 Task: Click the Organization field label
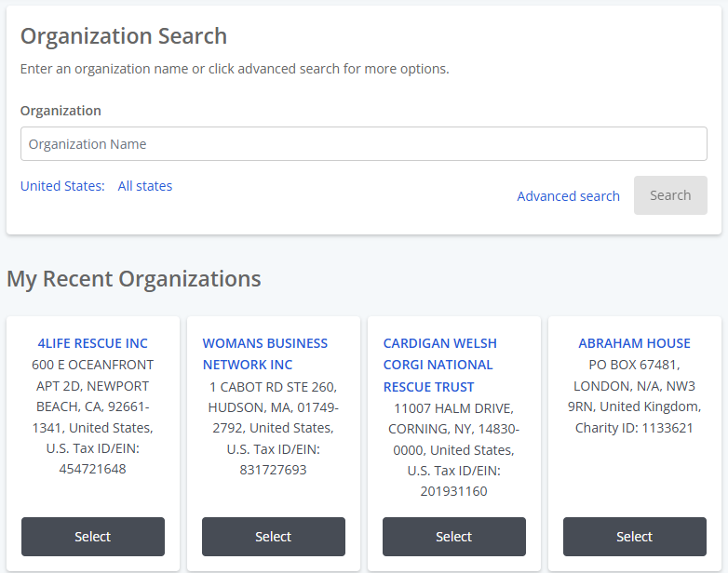[61, 111]
